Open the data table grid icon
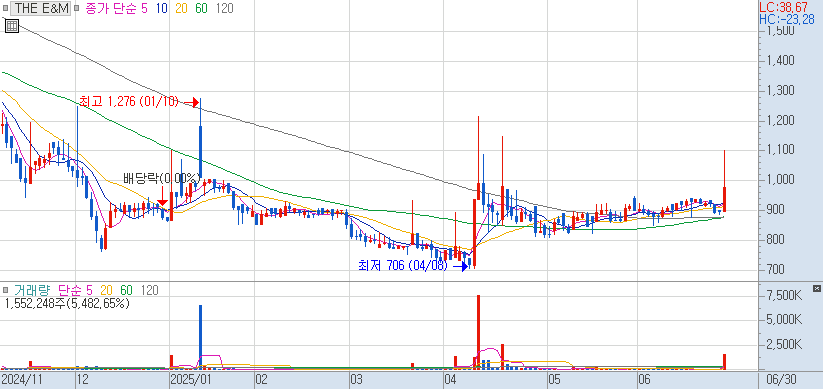This screenshot has height=389, width=823. [12, 25]
